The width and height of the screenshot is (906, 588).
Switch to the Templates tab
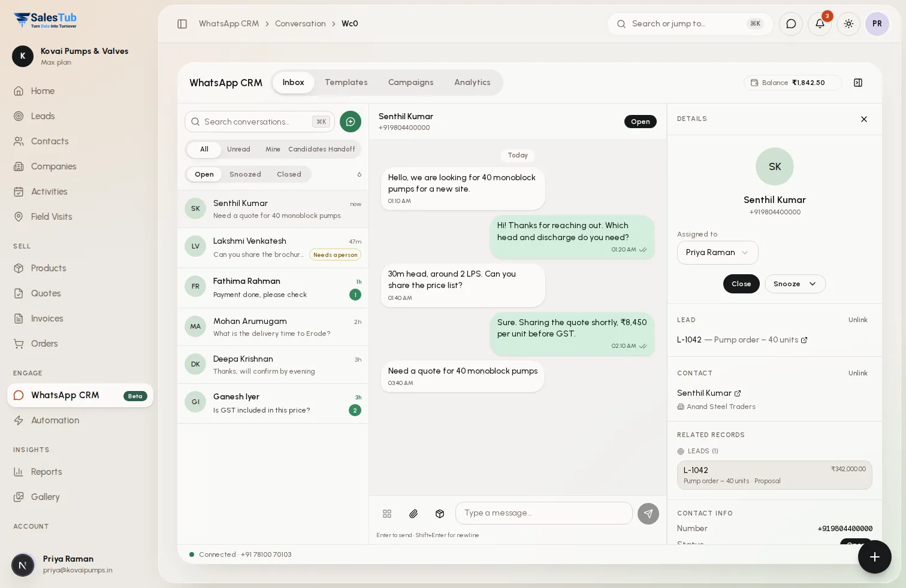[346, 83]
